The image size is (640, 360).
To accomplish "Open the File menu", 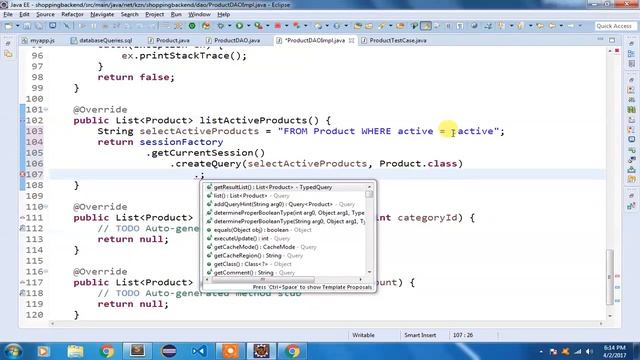I will tap(8, 14).
